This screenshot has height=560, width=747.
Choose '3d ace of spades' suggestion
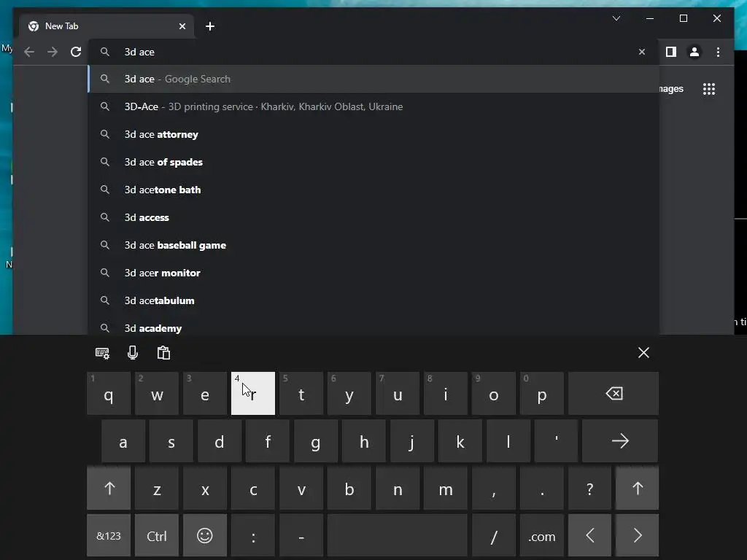374,162
